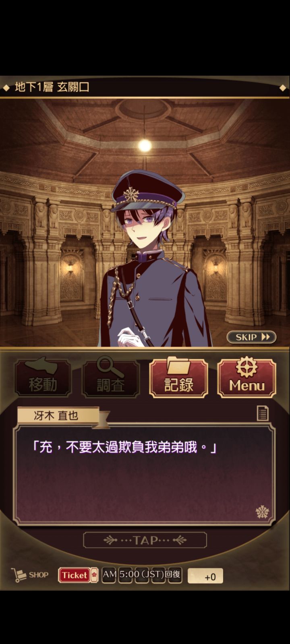290x644 pixels.
Task: Click the dialogue text box
Action: 144,475
